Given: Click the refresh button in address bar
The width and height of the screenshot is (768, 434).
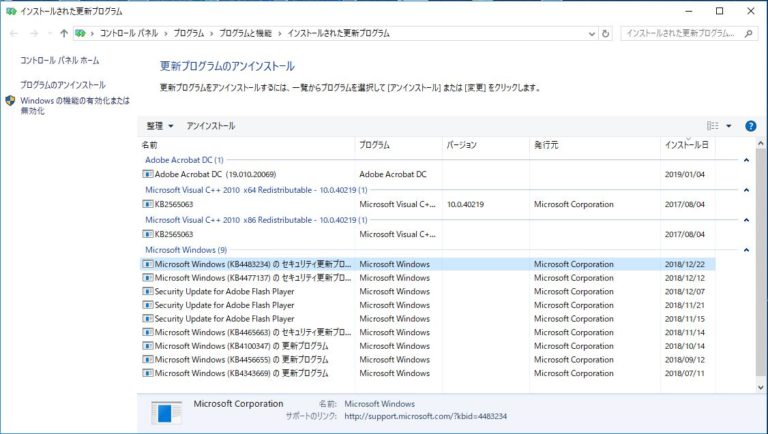Looking at the screenshot, I should (x=605, y=33).
